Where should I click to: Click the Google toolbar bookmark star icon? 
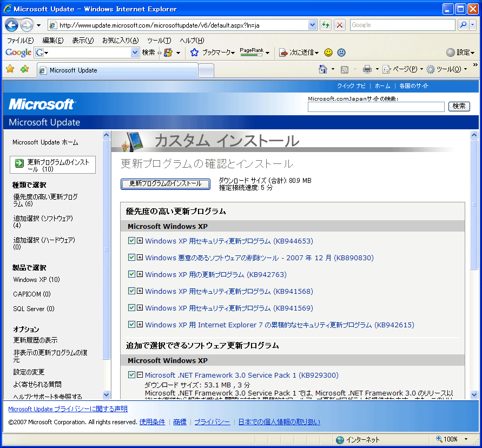(194, 52)
